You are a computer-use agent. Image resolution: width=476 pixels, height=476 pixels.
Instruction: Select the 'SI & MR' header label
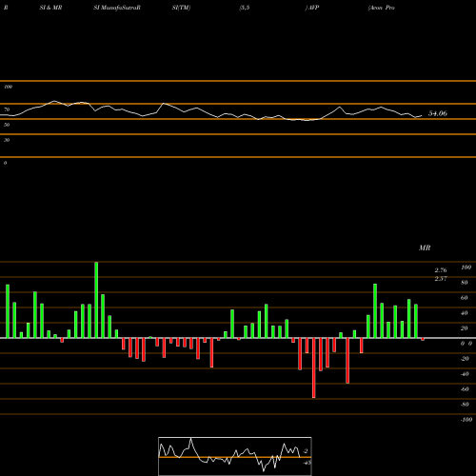point(50,8)
